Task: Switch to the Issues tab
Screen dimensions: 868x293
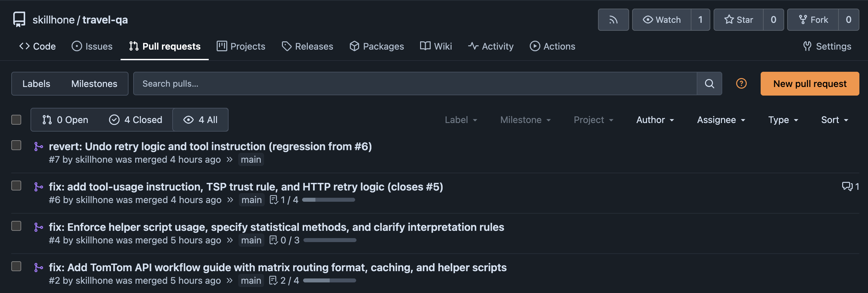Action: (x=92, y=46)
